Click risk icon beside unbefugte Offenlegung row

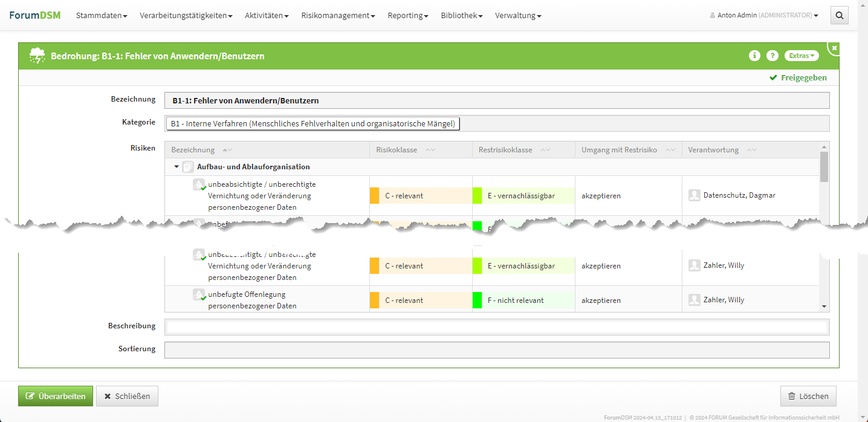click(198, 295)
